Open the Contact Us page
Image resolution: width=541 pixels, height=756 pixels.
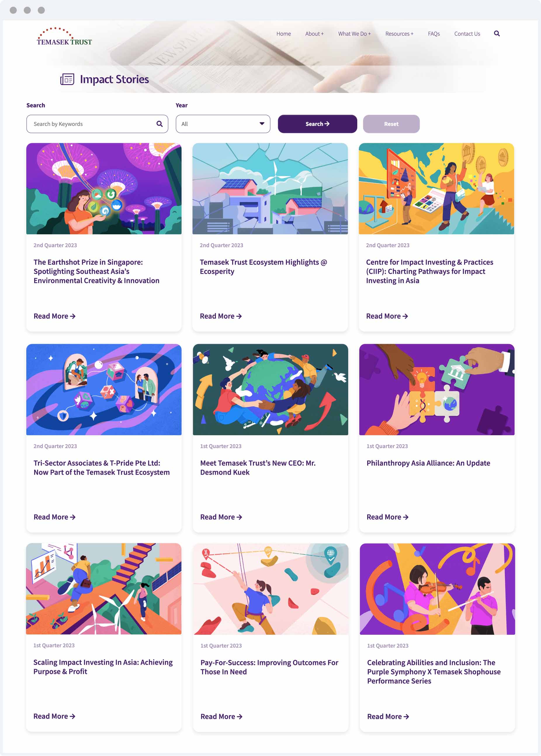(x=467, y=34)
